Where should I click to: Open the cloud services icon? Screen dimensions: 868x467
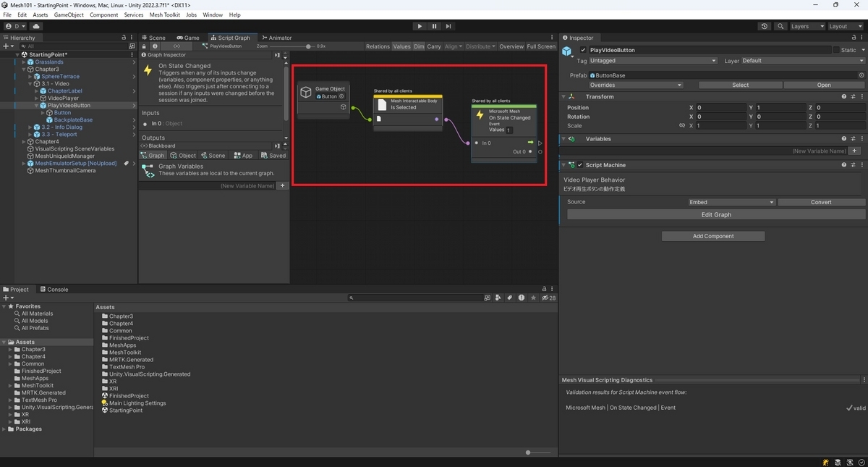point(36,26)
